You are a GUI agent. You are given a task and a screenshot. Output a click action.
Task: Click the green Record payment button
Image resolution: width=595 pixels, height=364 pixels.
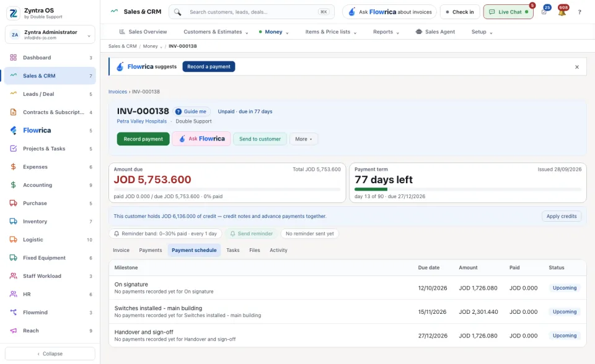pos(143,139)
